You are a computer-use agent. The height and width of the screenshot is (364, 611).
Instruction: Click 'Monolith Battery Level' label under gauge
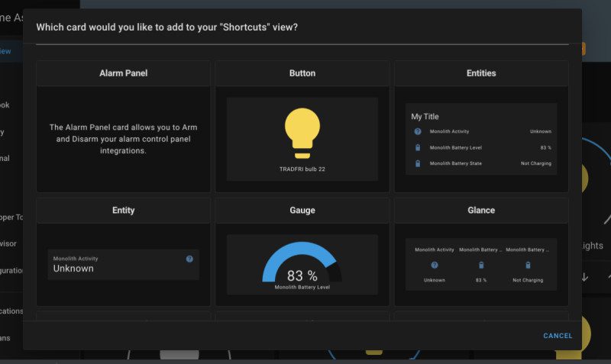click(x=302, y=287)
